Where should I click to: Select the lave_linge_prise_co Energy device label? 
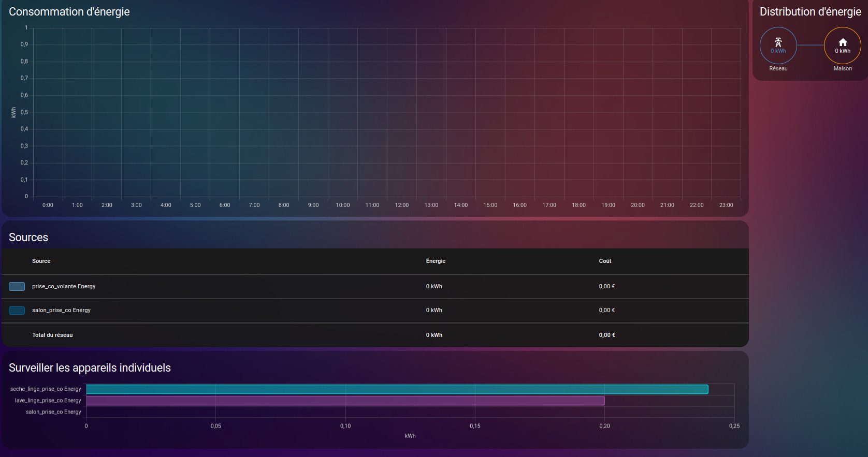48,401
